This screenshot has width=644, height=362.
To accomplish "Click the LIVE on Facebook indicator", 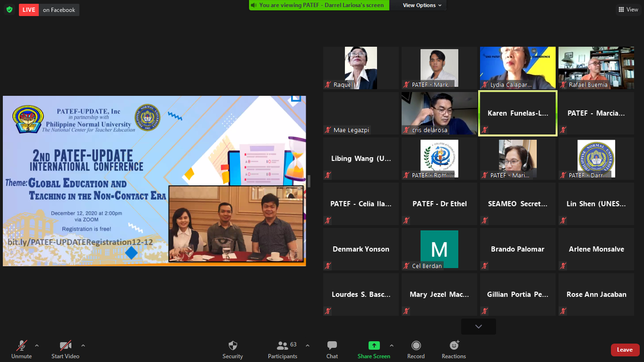I will 49,10.
